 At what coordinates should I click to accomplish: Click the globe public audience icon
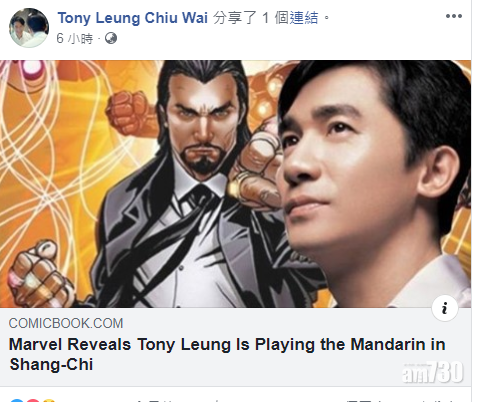(x=111, y=39)
